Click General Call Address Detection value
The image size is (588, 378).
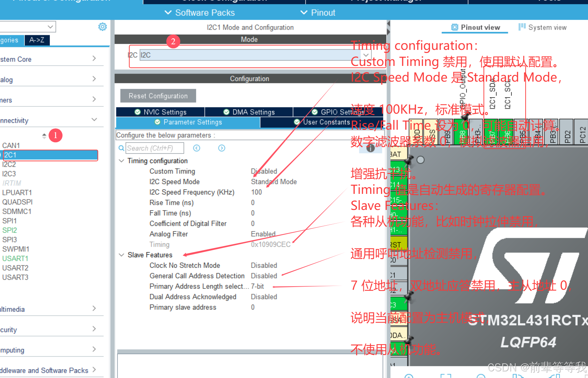(264, 276)
